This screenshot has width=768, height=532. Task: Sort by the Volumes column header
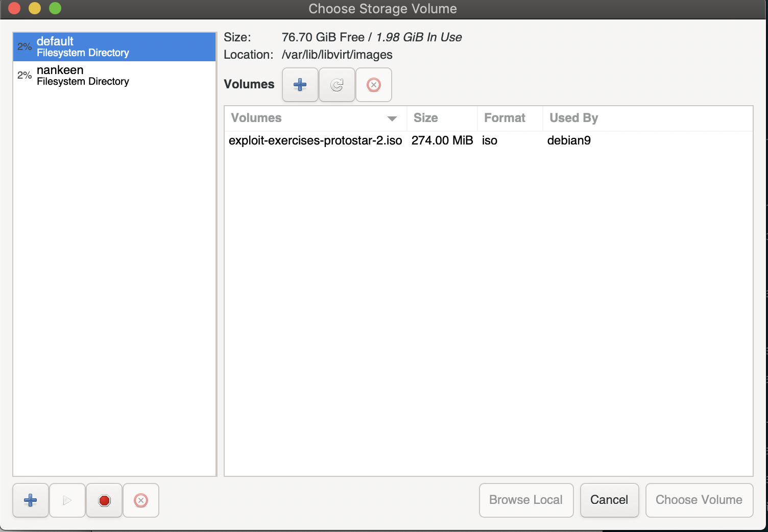pyautogui.click(x=316, y=118)
